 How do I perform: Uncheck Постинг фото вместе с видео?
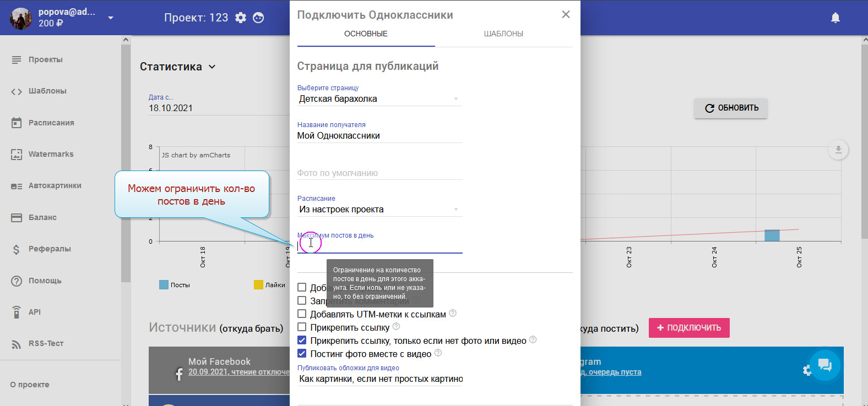click(x=302, y=354)
